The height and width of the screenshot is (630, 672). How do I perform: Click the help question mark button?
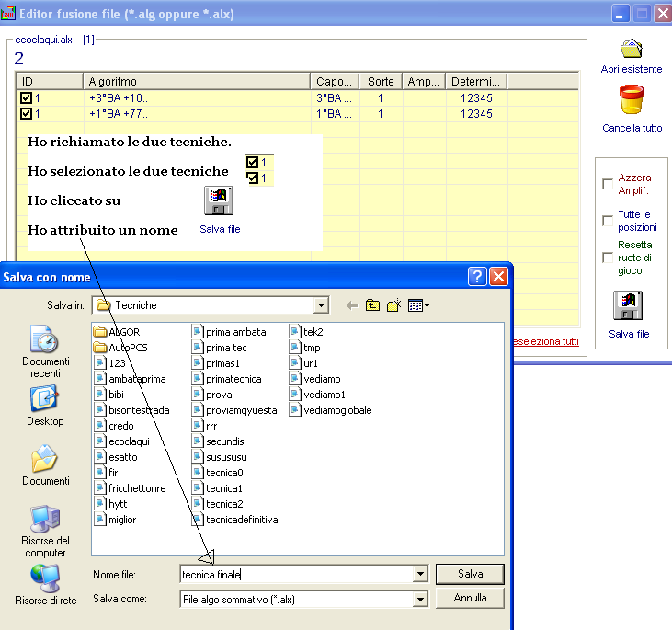coord(477,276)
